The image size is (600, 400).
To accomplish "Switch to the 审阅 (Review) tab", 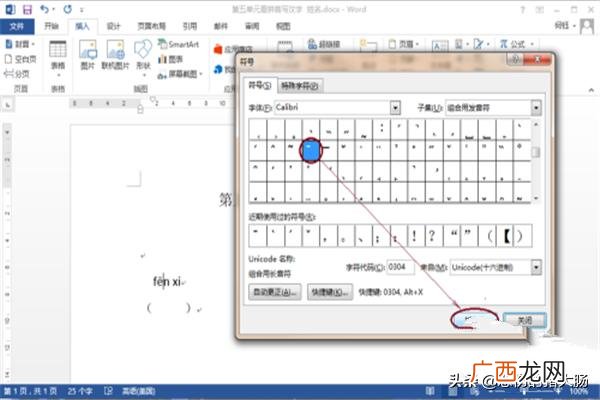I will [x=251, y=26].
